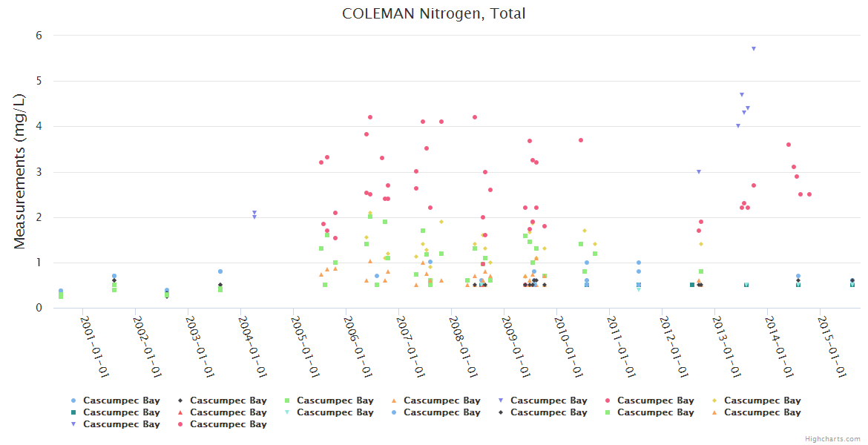Open the Highcharts.com credit link
Viewport: 868px width, 445px height.
tap(832, 439)
